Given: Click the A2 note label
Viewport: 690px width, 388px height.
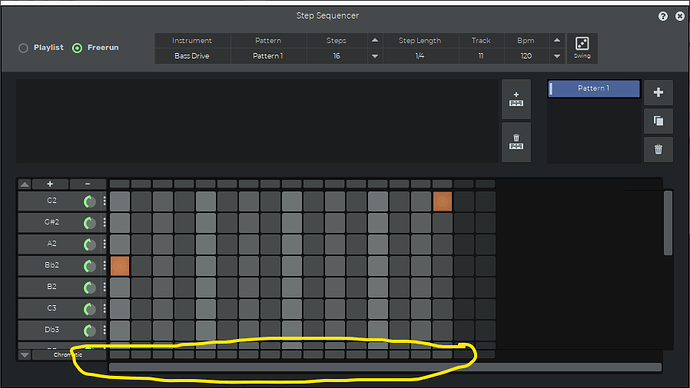Looking at the screenshot, I should point(51,244).
